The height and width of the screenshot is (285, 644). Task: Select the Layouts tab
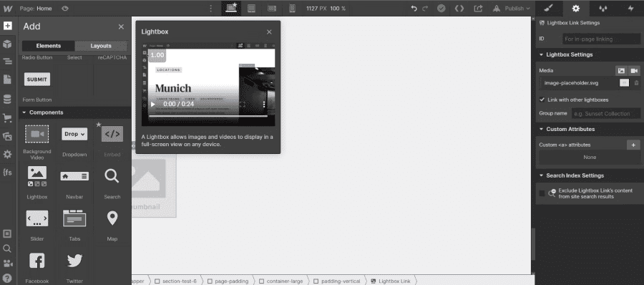(101, 46)
